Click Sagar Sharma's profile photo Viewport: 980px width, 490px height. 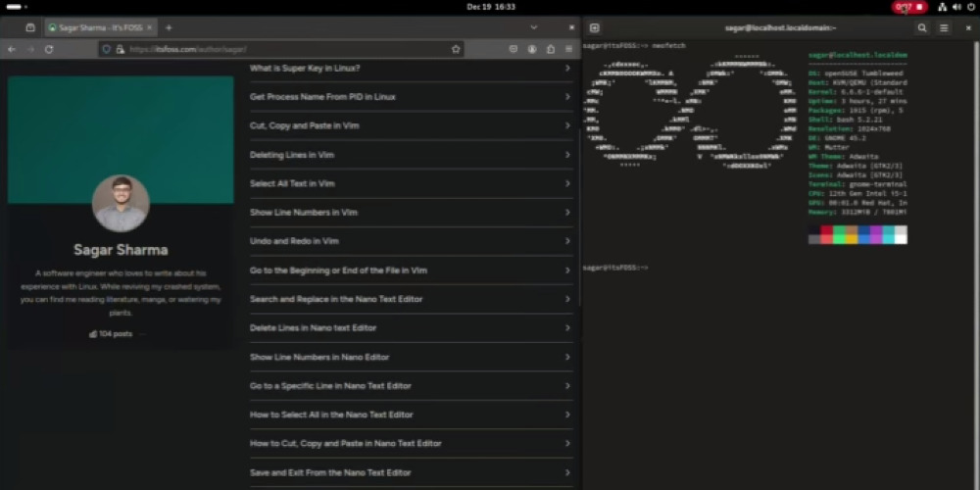121,203
